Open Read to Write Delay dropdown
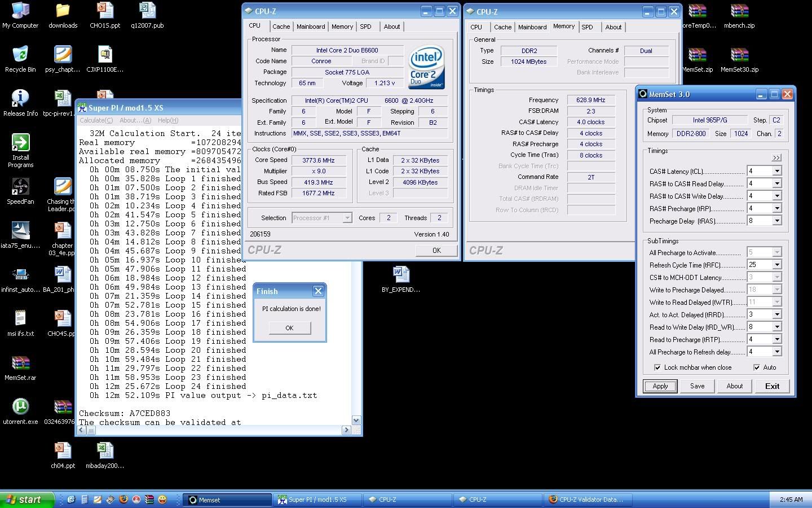812x508 pixels. 777,327
